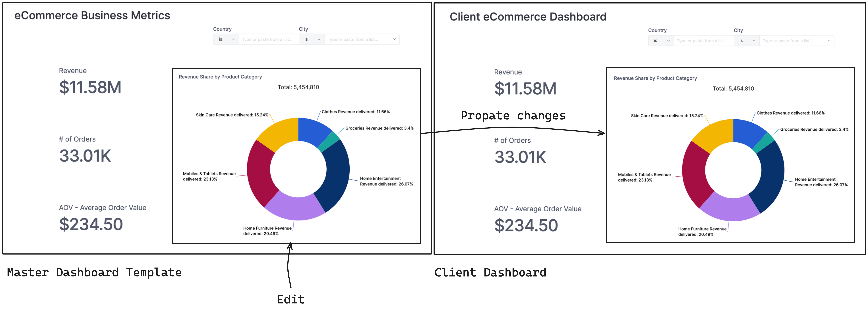Click "Clothes Revenue delivered: 11.66%" label in eCommerce Business Metrics
868x309 pixels.
356,112
